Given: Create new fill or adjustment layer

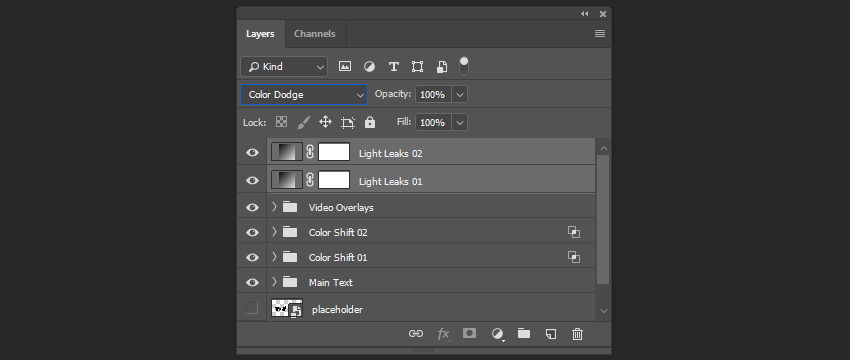Looking at the screenshot, I should pos(497,334).
